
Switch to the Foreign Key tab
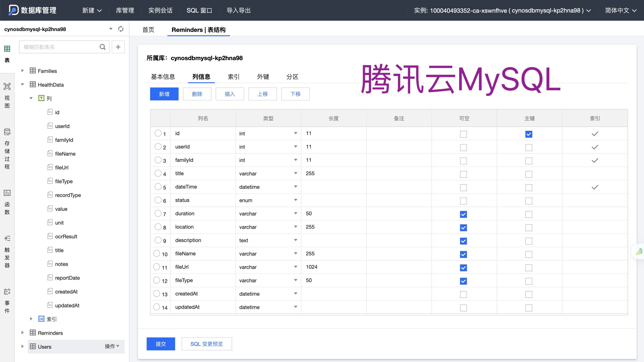pos(263,77)
